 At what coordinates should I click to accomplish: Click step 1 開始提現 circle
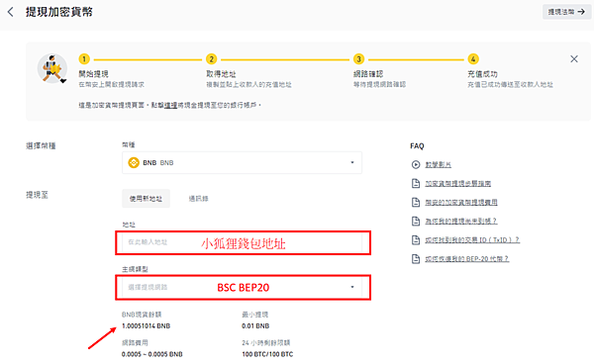tap(84, 59)
